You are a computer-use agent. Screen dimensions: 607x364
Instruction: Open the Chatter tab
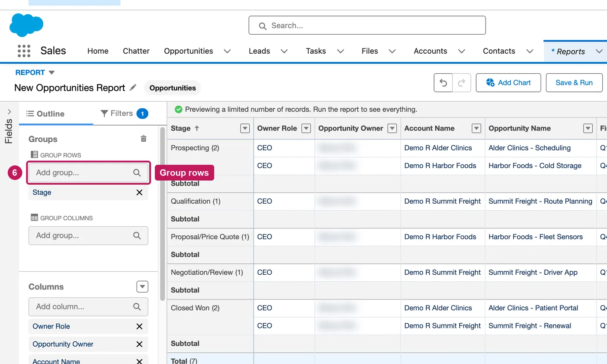coord(136,51)
